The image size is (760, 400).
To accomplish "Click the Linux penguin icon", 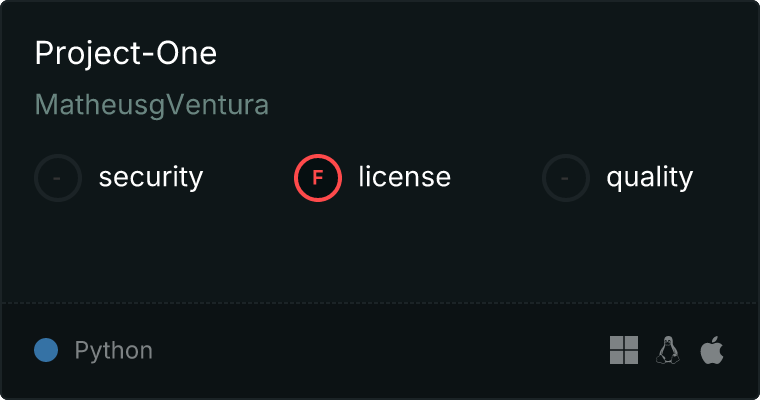I will (668, 350).
